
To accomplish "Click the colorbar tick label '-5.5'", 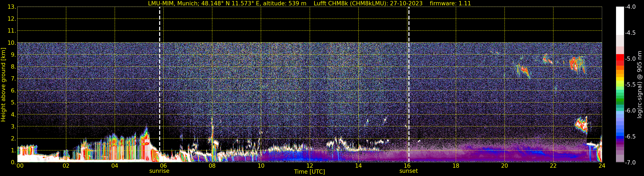I will (x=630, y=85).
